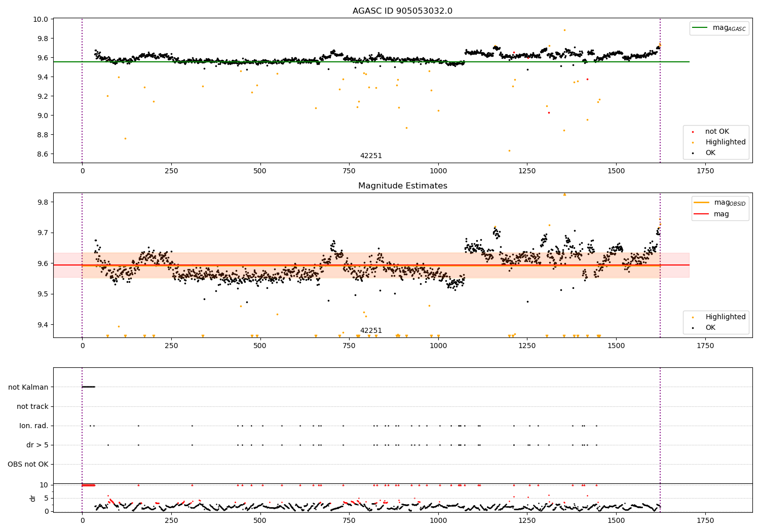Viewport: 760px width, 532px height.
Task: Click the red "mag" legend line
Action: tap(702, 214)
